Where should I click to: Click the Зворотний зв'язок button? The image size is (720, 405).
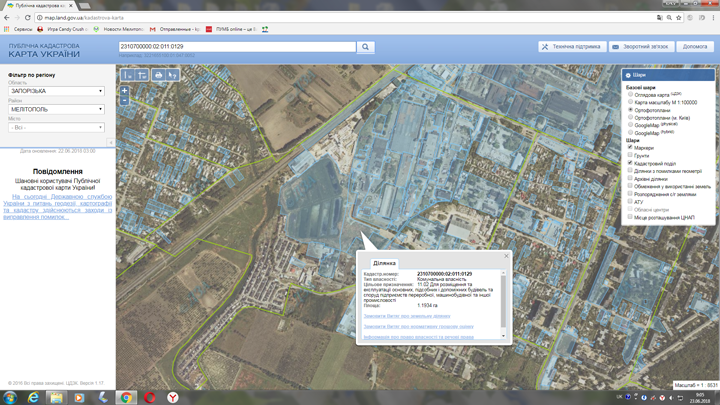tap(641, 47)
